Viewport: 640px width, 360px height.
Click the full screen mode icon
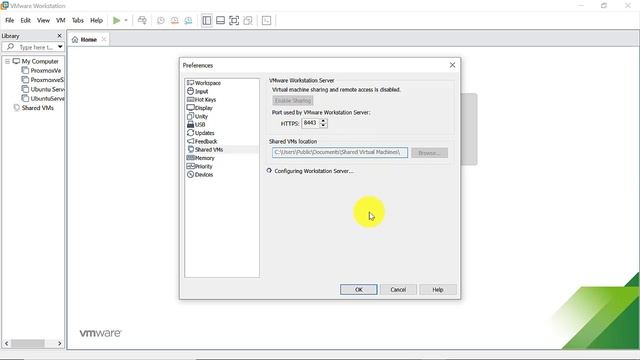(234, 20)
